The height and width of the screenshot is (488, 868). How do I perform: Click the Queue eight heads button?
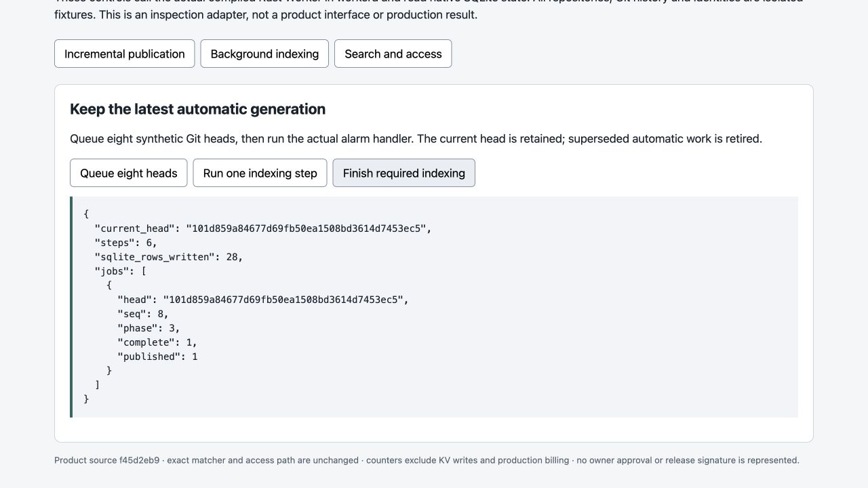[x=128, y=173]
